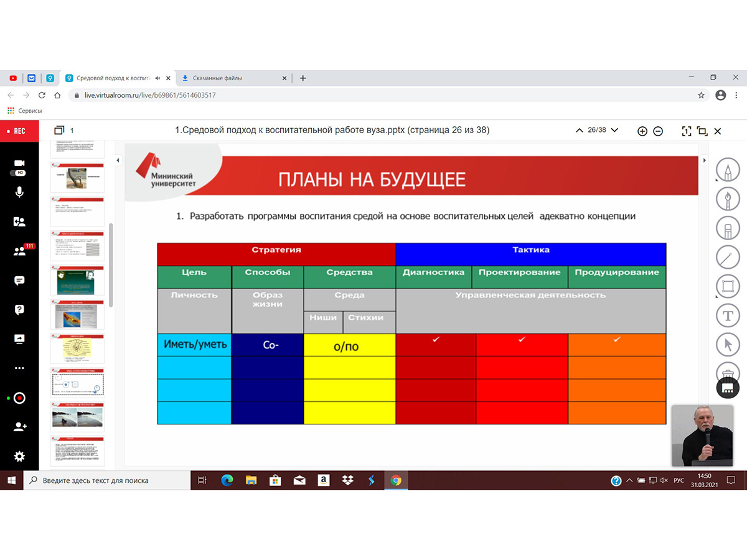Click the dark round panel toggle button
Screen dimensions: 747x560
(728, 388)
